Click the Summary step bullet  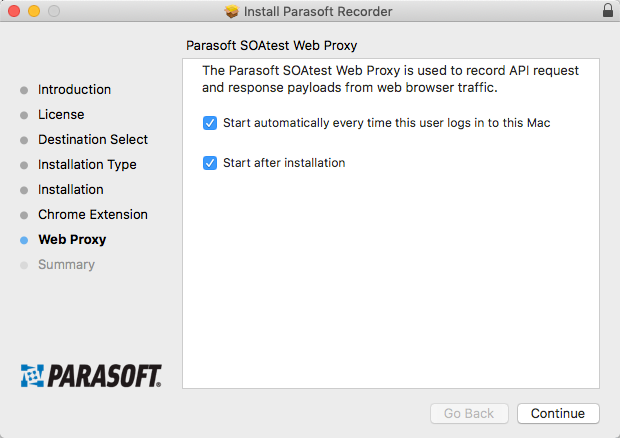coord(24,265)
